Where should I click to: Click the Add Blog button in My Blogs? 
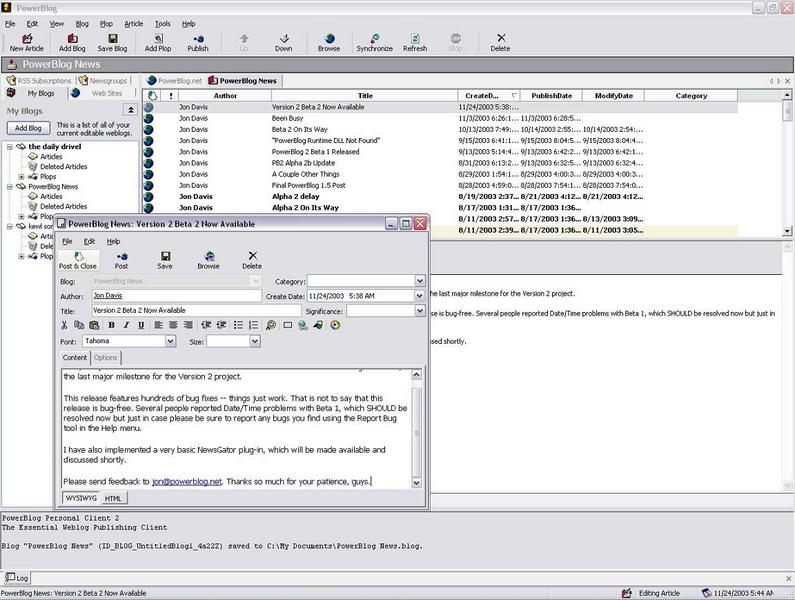(28, 128)
